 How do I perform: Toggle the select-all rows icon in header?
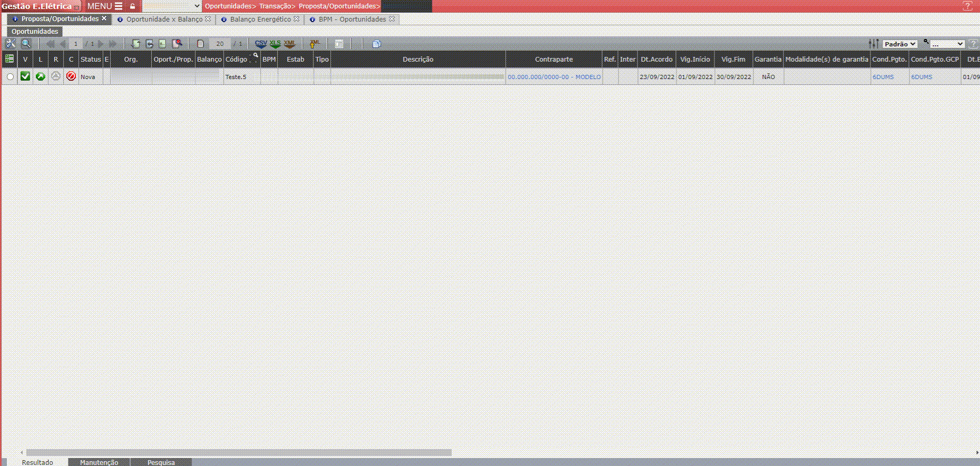tap(9, 59)
